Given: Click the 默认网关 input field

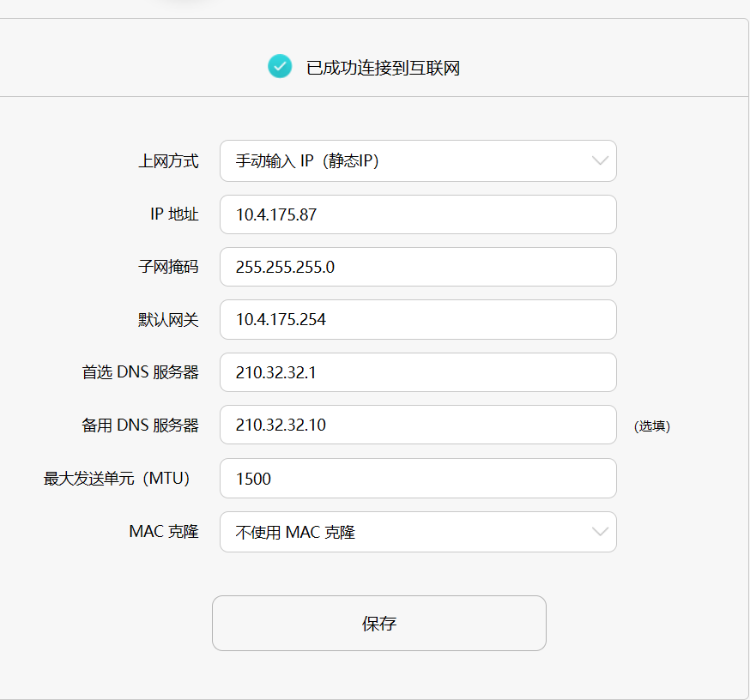Looking at the screenshot, I should coord(418,319).
